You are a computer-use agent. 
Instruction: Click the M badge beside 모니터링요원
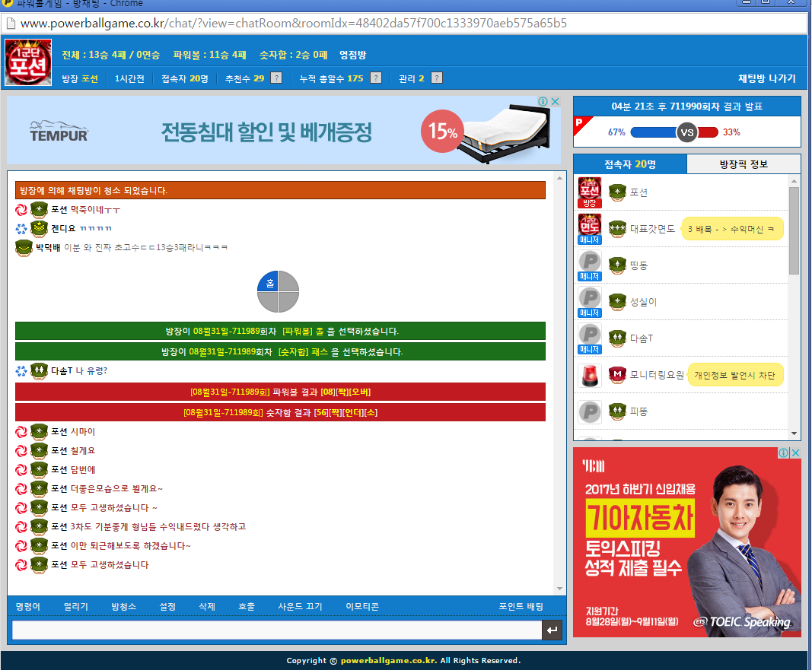pyautogui.click(x=617, y=375)
